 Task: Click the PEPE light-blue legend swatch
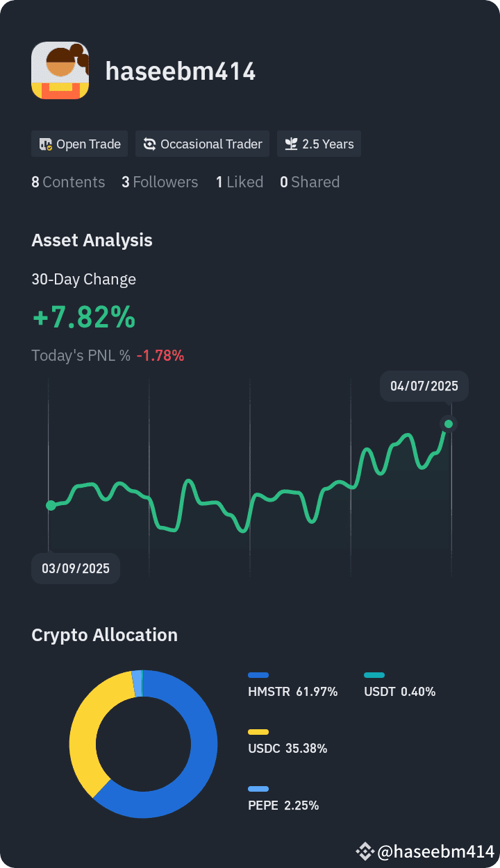click(258, 789)
